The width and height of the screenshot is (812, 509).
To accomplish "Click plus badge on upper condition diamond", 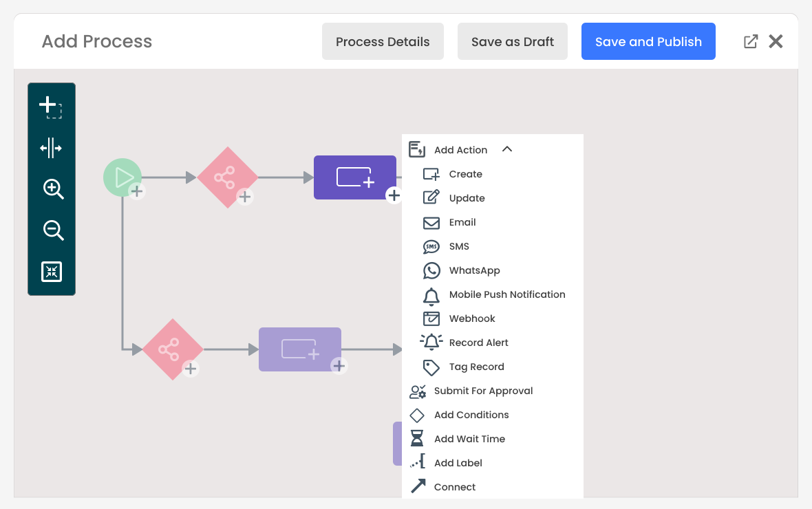I will tap(245, 197).
